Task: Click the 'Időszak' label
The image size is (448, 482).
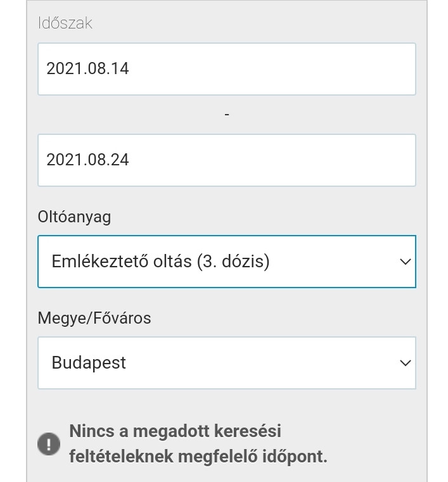Action: click(65, 23)
